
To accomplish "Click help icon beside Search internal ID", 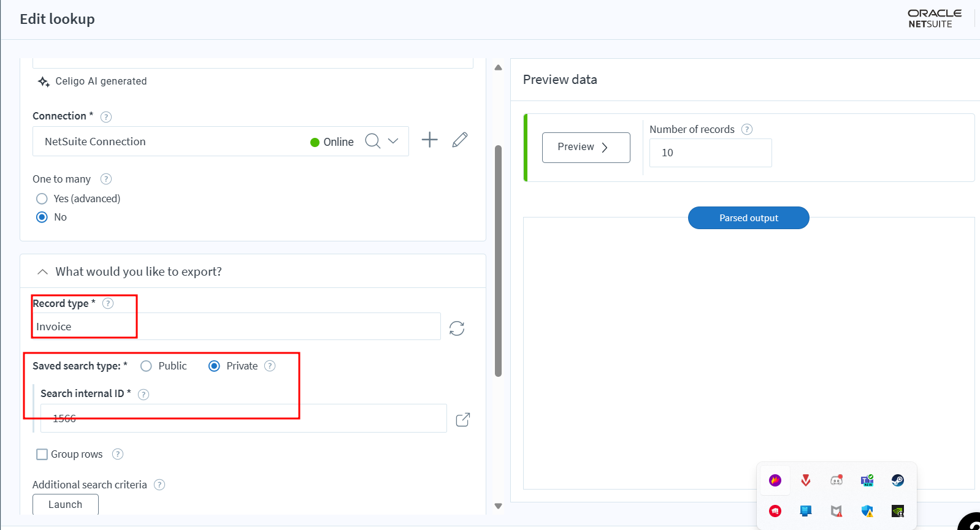I will 144,395.
